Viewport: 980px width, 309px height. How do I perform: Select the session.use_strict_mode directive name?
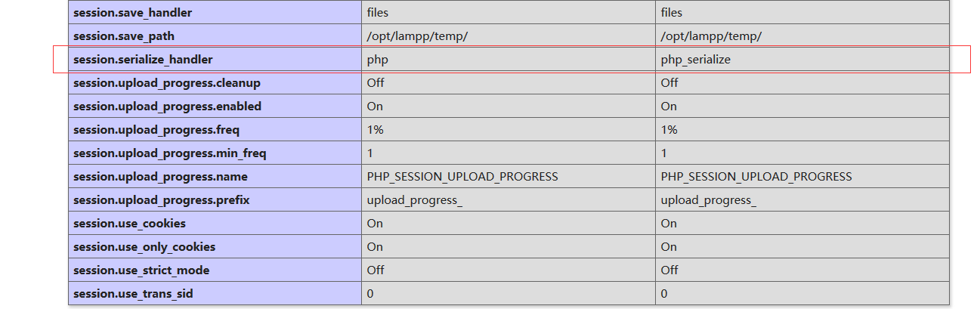(x=141, y=270)
